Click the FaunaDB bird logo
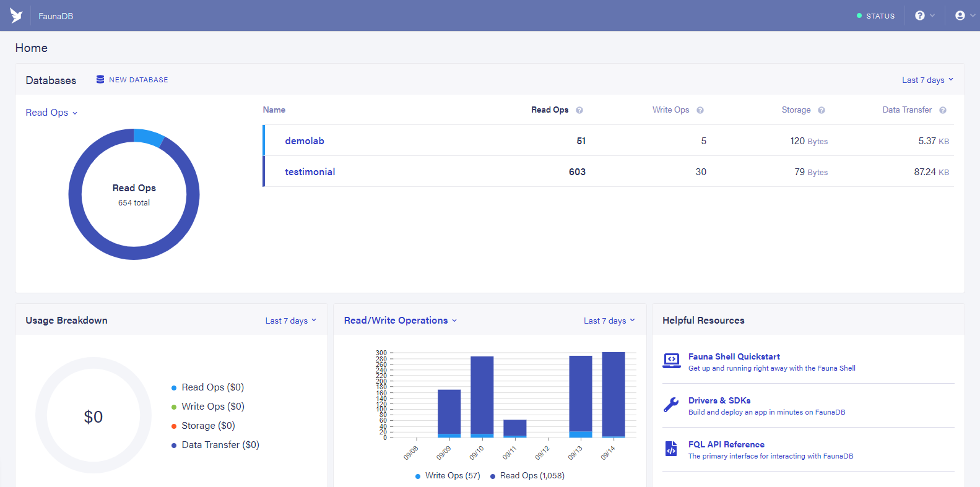Screen dimensions: 980x487 (16, 15)
